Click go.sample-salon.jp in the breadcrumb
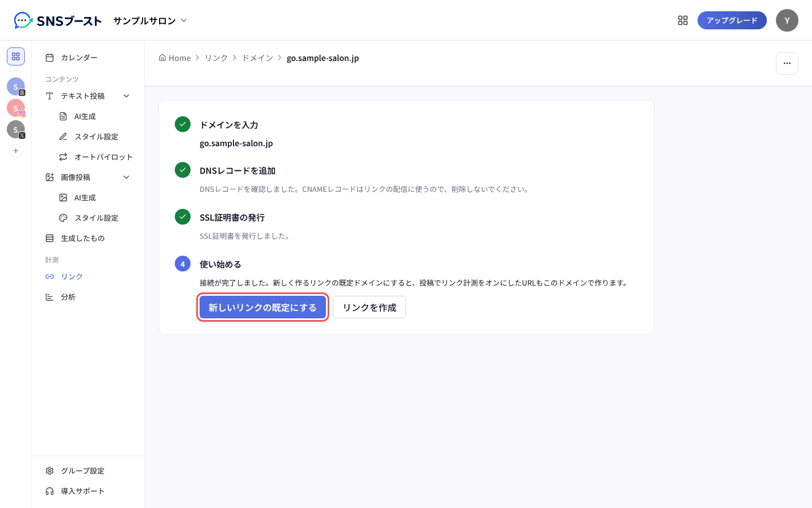Image resolution: width=812 pixels, height=508 pixels. (323, 58)
